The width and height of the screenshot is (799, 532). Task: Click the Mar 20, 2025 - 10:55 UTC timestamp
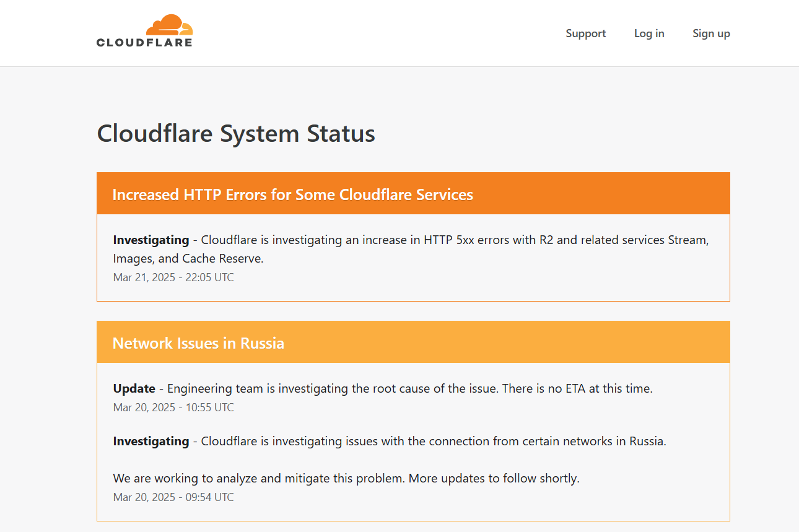(173, 408)
